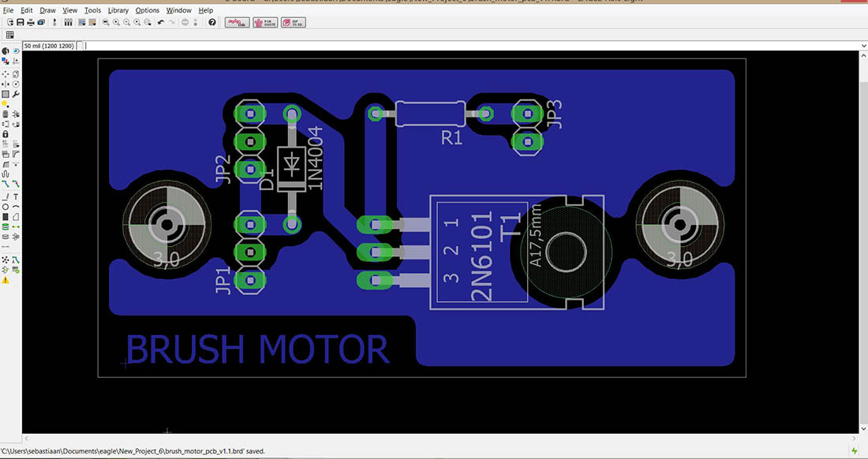Select the Copy tool
This screenshot has width=868, height=459.
pyautogui.click(x=16, y=73)
